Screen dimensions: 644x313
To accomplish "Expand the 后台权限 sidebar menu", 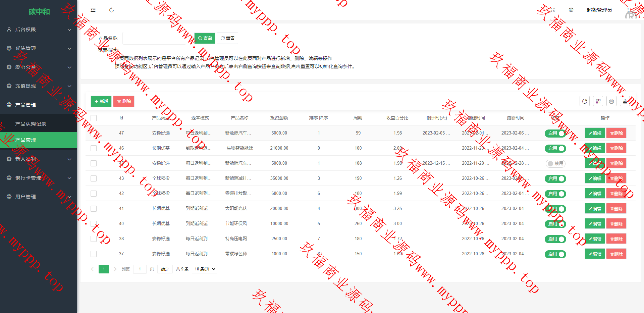I will coord(39,30).
